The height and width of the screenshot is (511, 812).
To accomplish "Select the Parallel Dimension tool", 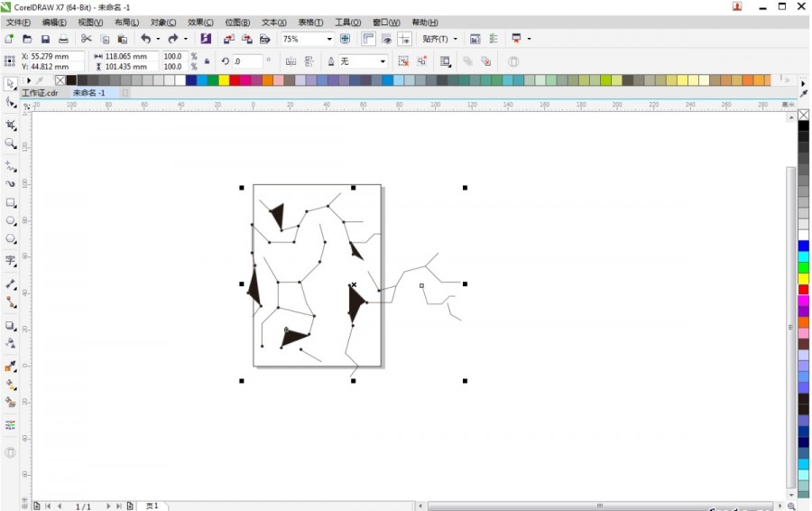I will [x=10, y=284].
